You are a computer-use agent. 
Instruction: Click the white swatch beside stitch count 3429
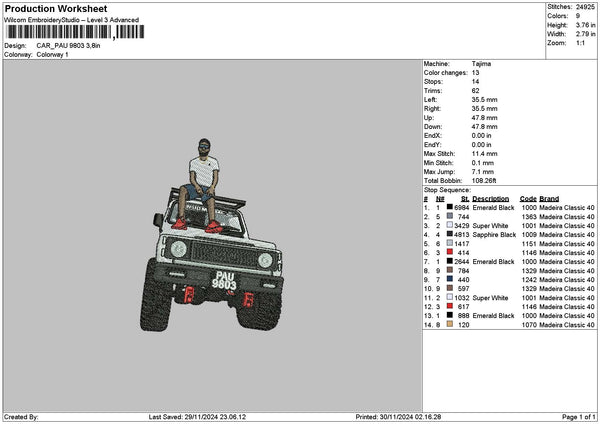pos(450,225)
